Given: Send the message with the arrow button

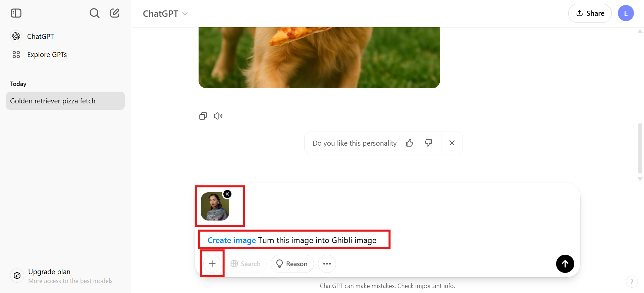Looking at the screenshot, I should 565,264.
